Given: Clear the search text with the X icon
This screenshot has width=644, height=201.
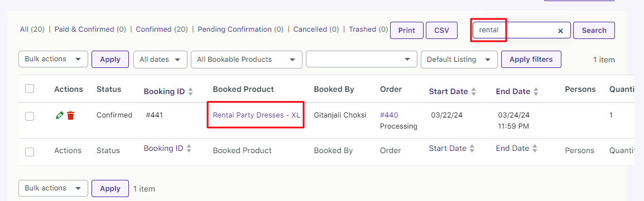Looking at the screenshot, I should pos(560,31).
